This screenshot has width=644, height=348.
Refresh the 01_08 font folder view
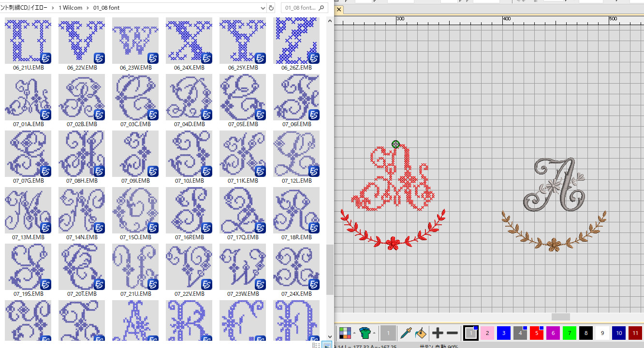(271, 8)
